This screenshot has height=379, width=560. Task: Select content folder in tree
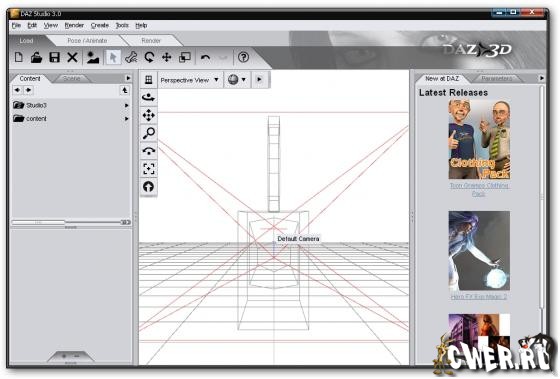coord(36,119)
